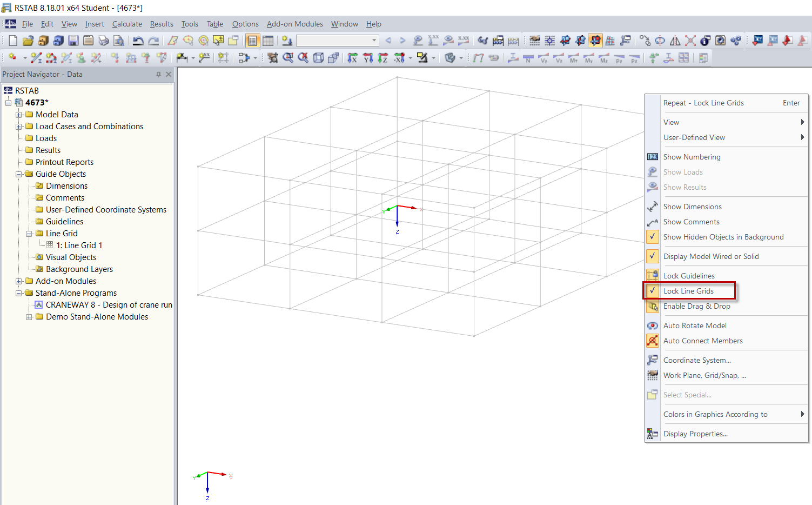Viewport: 812px width, 505px height.
Task: Open the User-Defined View submenu
Action: click(x=695, y=137)
